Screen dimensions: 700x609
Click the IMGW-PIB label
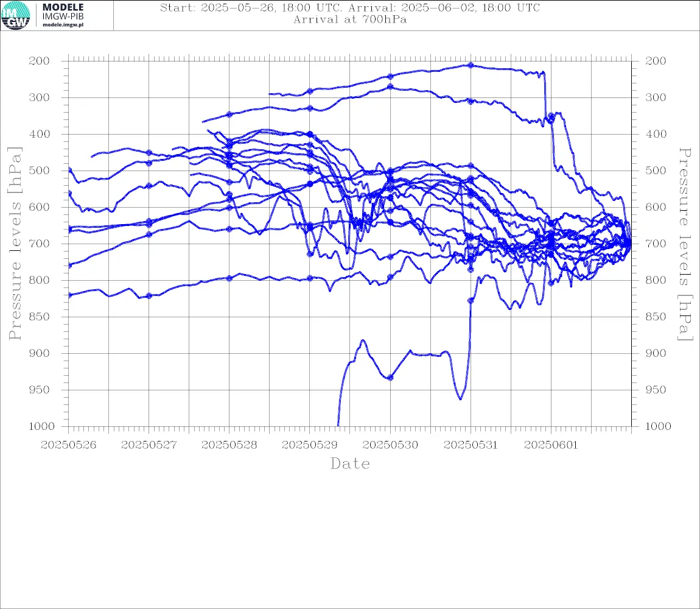coord(63,16)
